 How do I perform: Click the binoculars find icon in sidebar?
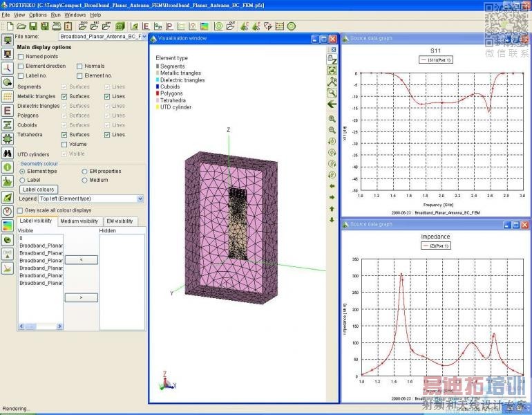click(8, 153)
